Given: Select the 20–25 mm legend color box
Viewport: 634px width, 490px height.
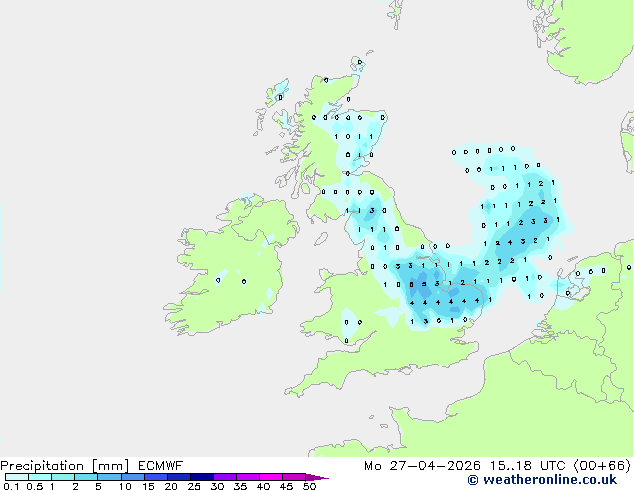Looking at the screenshot, I should click(x=178, y=477).
